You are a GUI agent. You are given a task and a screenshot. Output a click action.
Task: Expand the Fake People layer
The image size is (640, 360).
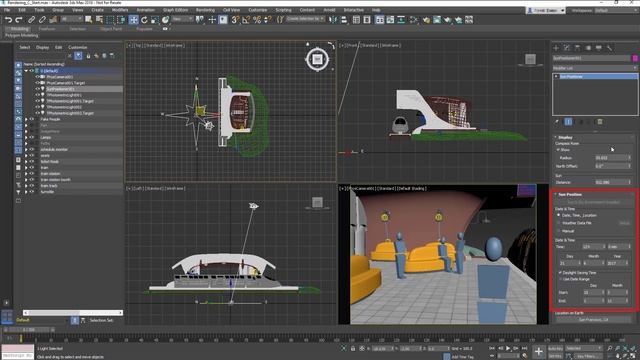coord(26,119)
